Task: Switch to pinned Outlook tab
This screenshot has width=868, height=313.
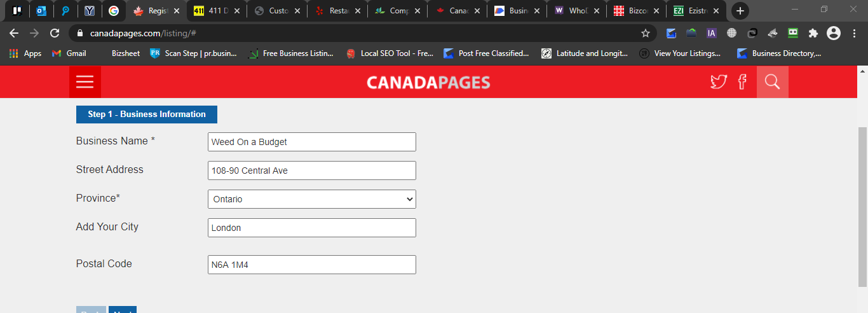Action: [41, 11]
